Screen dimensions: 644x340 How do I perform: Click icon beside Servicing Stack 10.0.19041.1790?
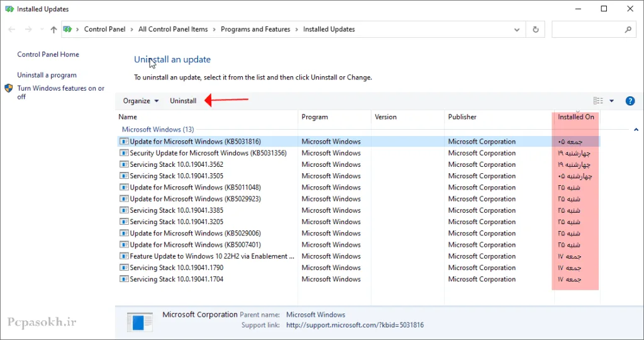124,268
